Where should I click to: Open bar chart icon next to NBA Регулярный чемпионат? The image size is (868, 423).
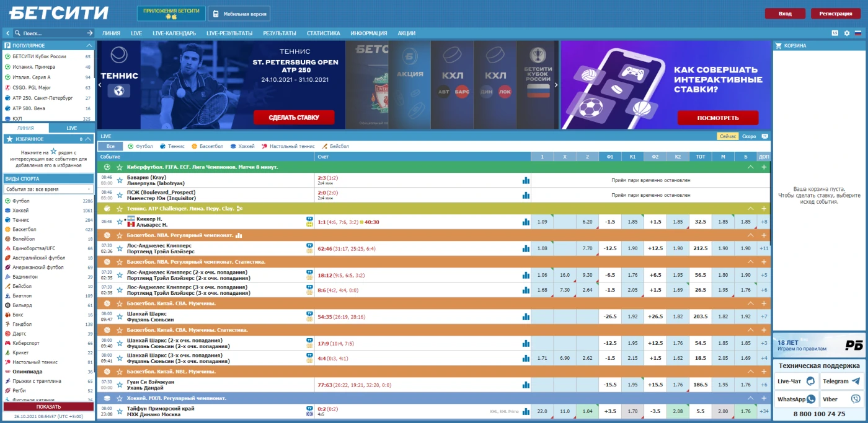click(x=239, y=235)
